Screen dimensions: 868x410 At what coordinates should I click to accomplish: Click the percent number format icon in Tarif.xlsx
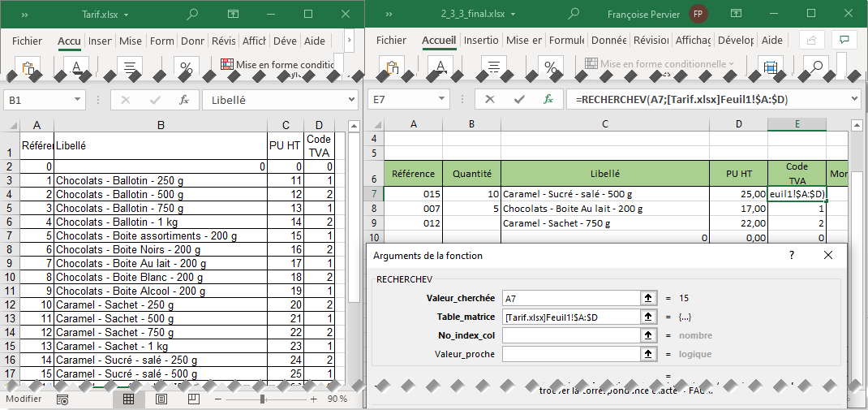[x=186, y=67]
